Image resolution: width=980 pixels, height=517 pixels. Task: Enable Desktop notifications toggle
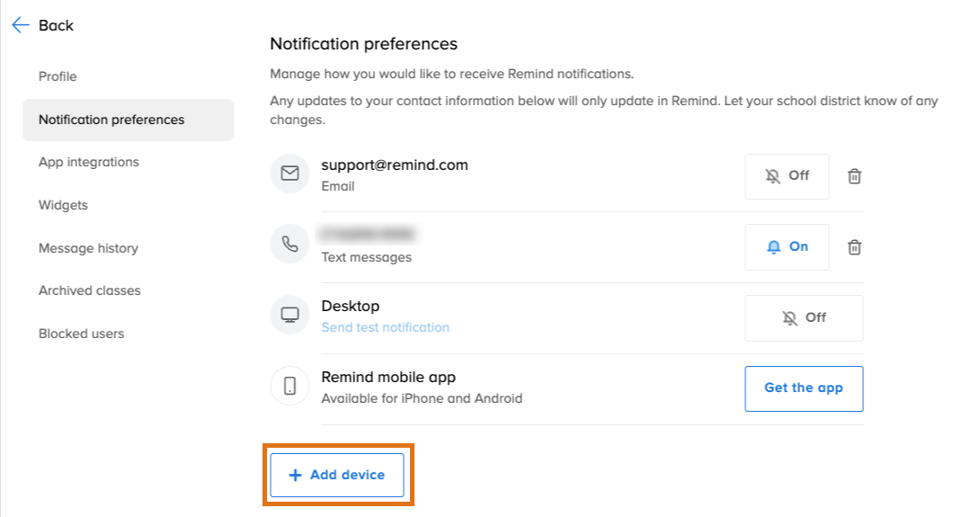coord(804,318)
